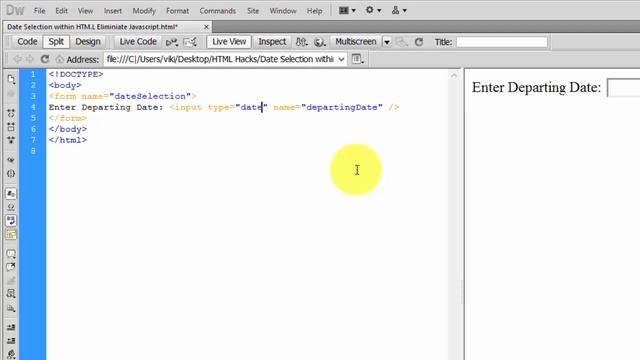640x360 pixels.
Task: Click the text 'departingDate' in code
Action: [342, 107]
